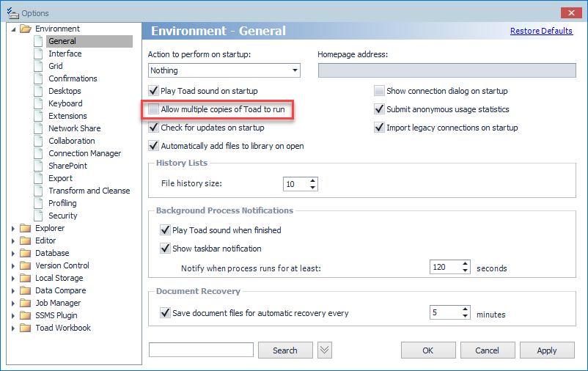Click the double-chevron search options icon
The image size is (588, 371).
(x=325, y=350)
